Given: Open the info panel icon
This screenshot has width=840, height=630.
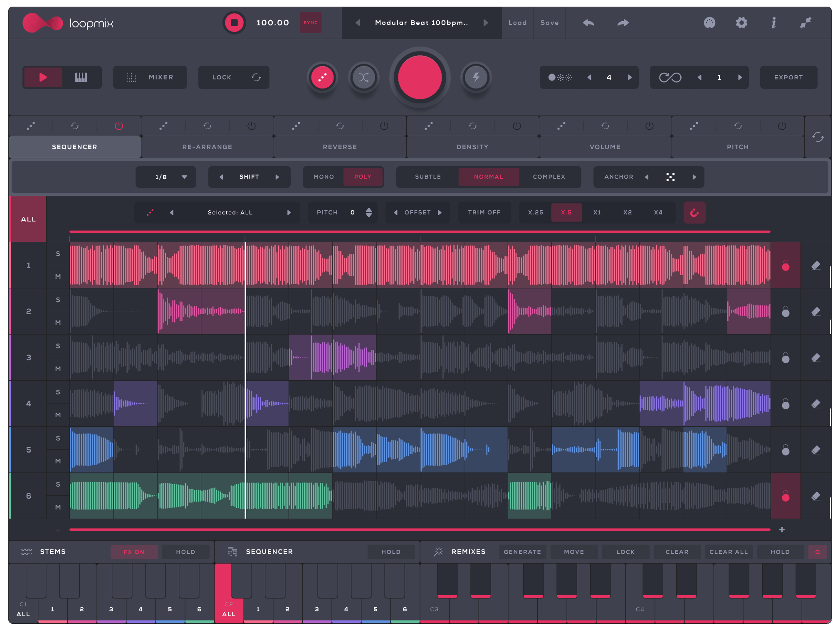Looking at the screenshot, I should [x=773, y=23].
